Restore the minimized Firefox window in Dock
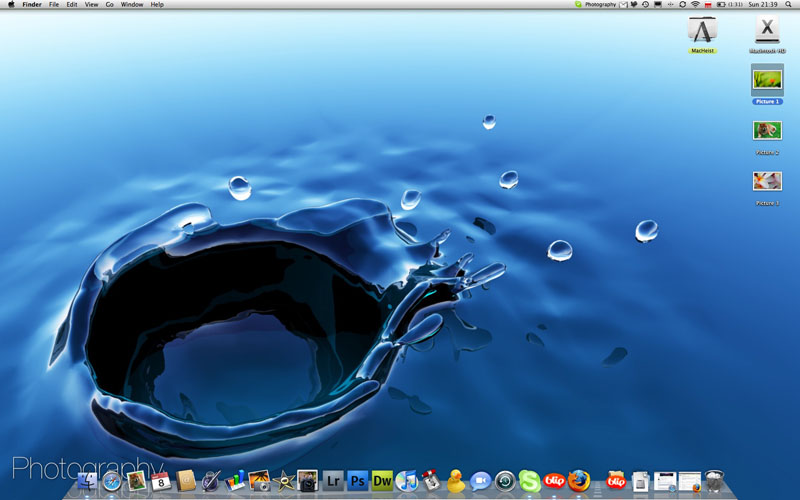 click(690, 481)
